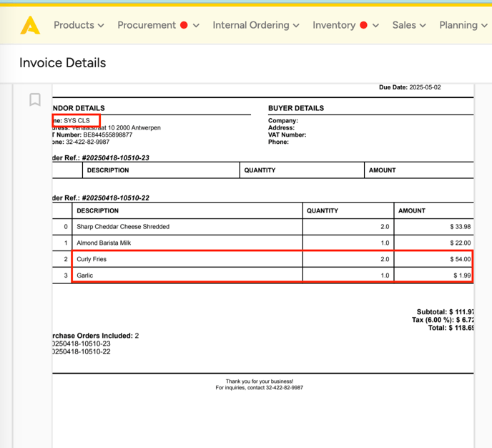Screen dimensions: 492x448
Task: Expand the Internal Ordering dropdown chevron
Action: click(295, 26)
